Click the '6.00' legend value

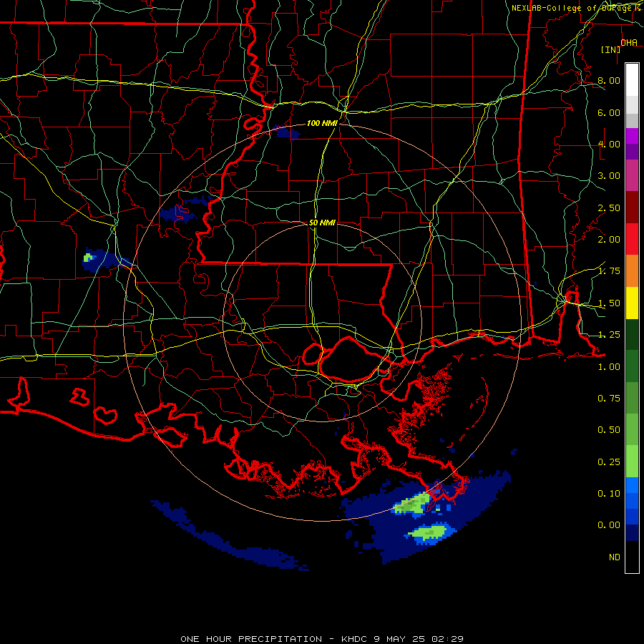[609, 112]
